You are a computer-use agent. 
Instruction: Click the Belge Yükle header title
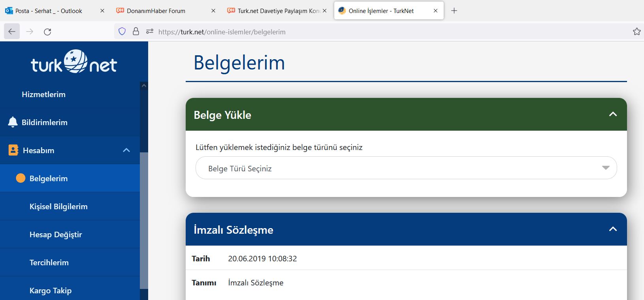click(222, 115)
